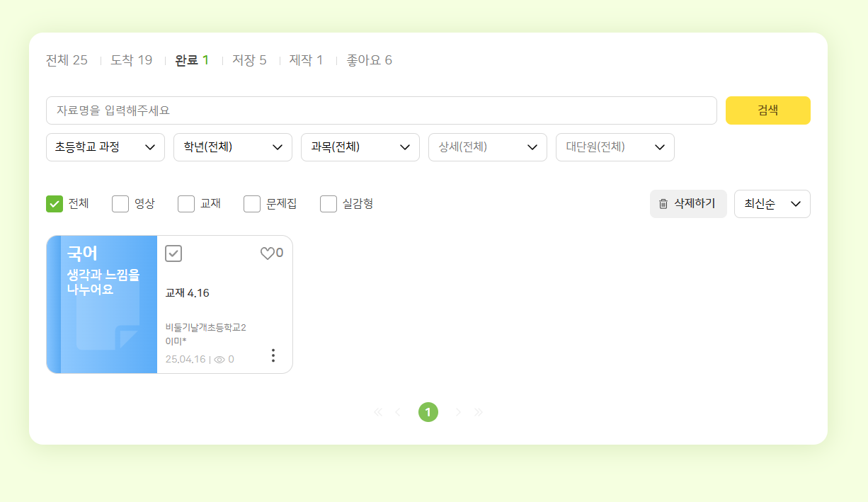Switch to the 좋아요 6 tab
The width and height of the screenshot is (868, 502).
pos(369,60)
